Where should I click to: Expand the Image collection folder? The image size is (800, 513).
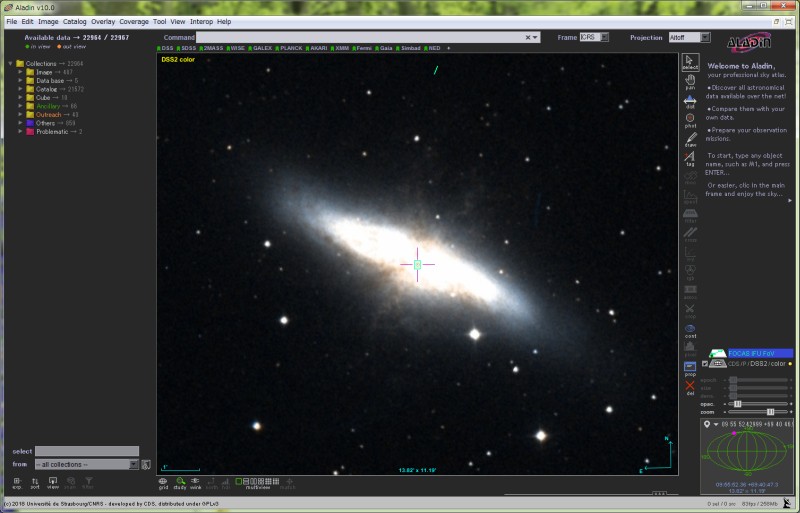tap(19, 72)
